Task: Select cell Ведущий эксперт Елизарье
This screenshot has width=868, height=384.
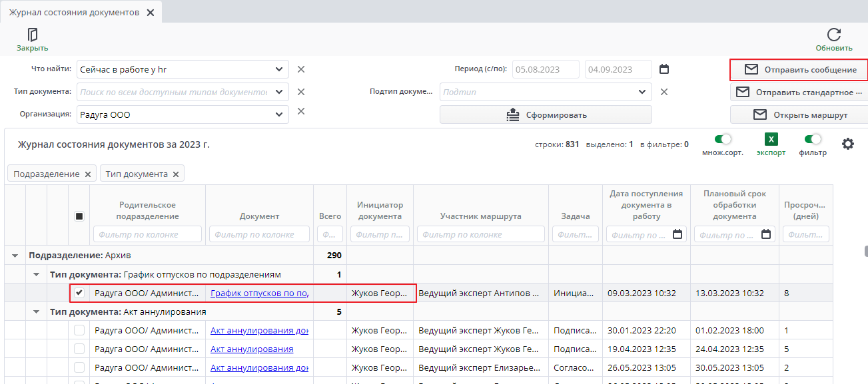Action: click(x=480, y=367)
